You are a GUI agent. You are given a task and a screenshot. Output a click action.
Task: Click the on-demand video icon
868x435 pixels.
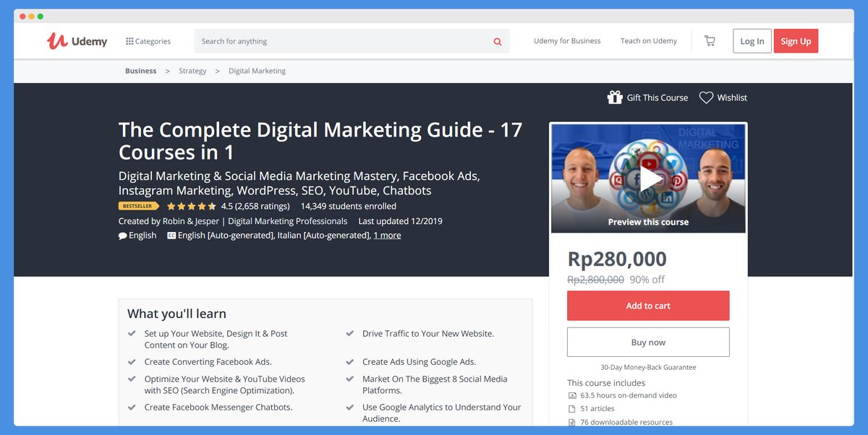(572, 395)
